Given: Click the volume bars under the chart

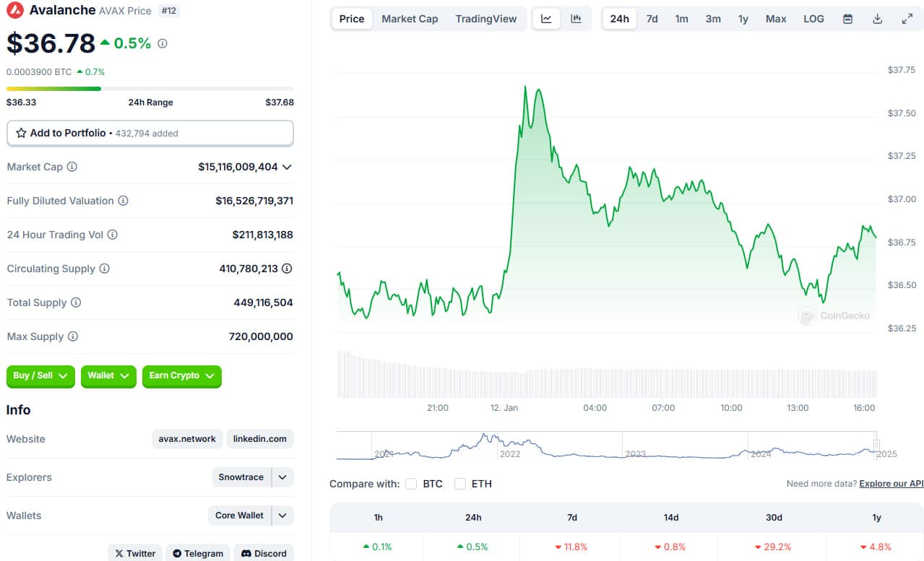Looking at the screenshot, I should 607,374.
